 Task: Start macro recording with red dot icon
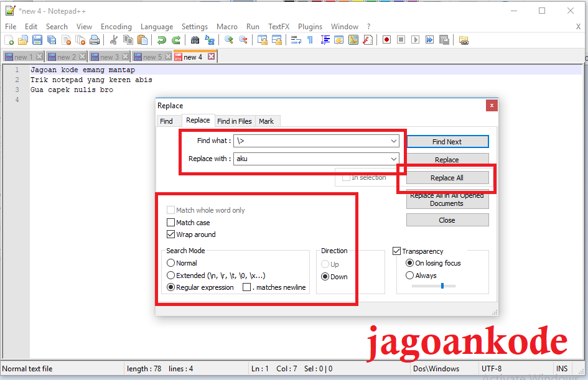click(386, 40)
